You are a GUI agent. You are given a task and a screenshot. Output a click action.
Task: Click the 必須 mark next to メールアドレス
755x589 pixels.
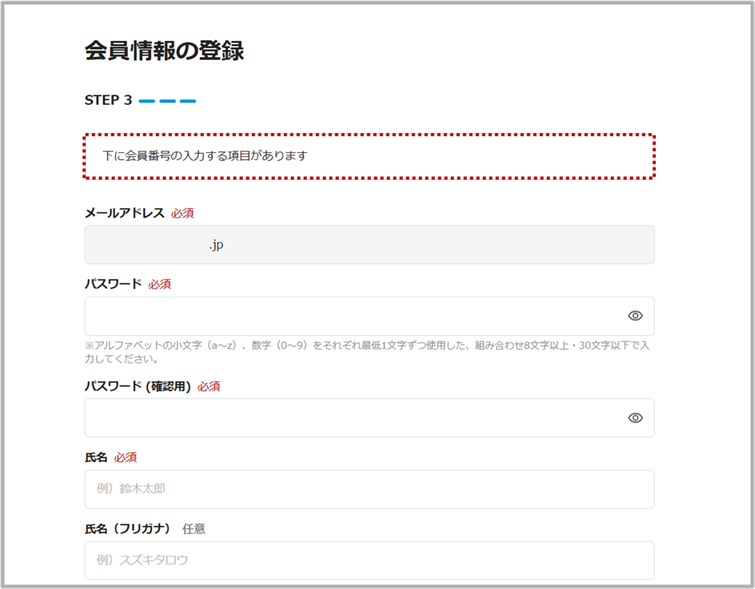click(x=182, y=213)
